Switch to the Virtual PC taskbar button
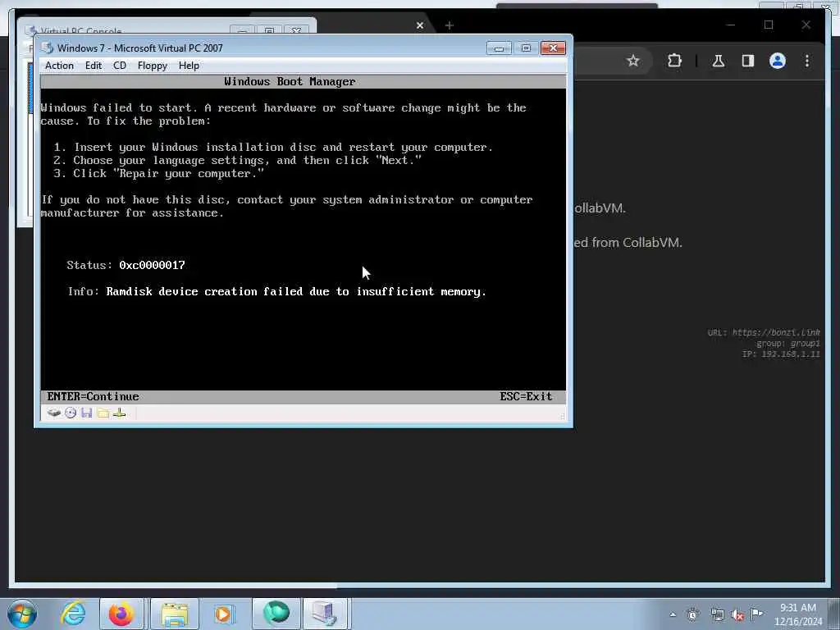 325,614
